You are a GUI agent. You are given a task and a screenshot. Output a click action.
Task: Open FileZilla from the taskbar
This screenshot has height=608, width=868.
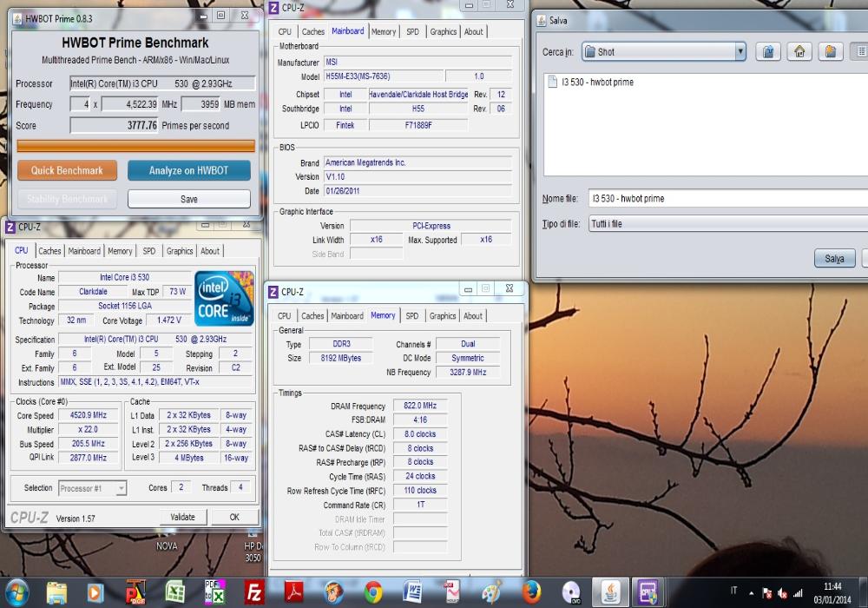[x=254, y=592]
